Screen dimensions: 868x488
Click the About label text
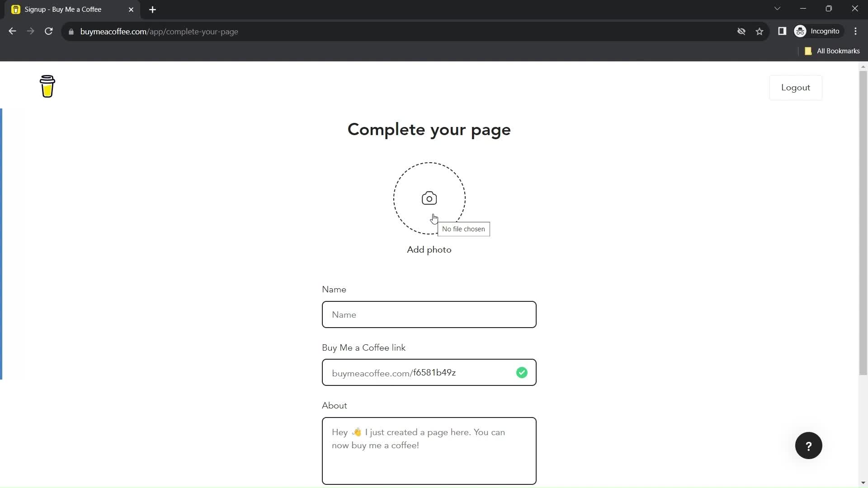tap(335, 406)
